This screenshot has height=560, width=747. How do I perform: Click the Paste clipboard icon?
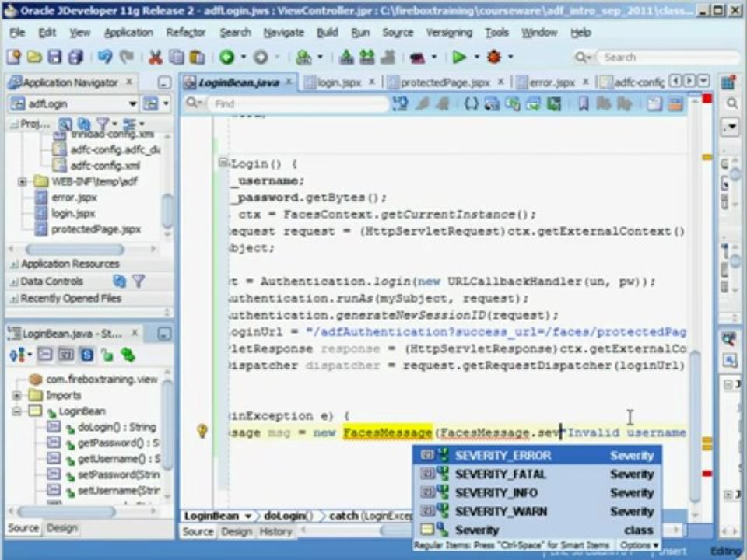click(197, 57)
